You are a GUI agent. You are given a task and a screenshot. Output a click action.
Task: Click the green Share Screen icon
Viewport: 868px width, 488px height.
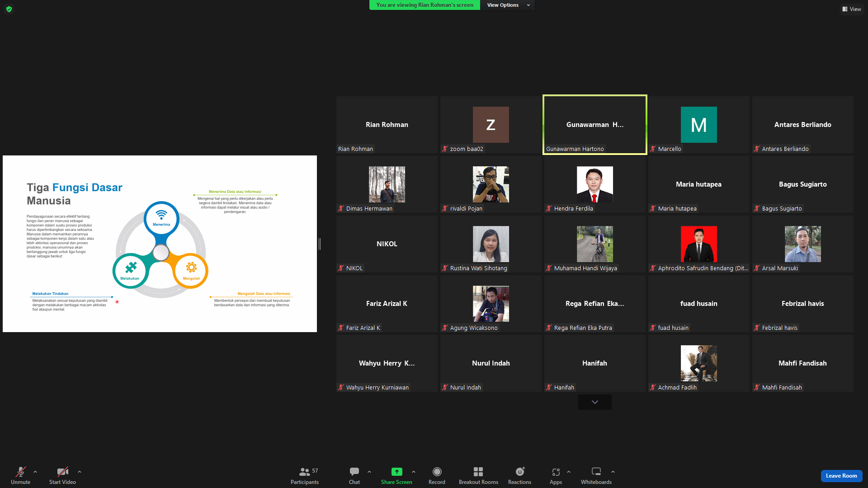click(396, 472)
